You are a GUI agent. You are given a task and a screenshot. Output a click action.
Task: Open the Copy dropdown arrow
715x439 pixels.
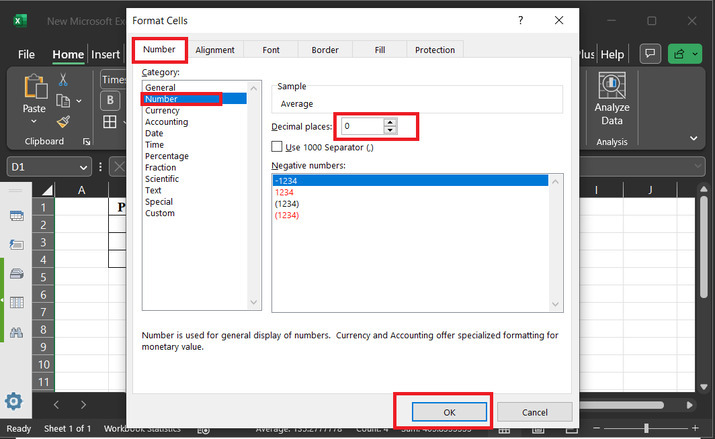pos(79,101)
